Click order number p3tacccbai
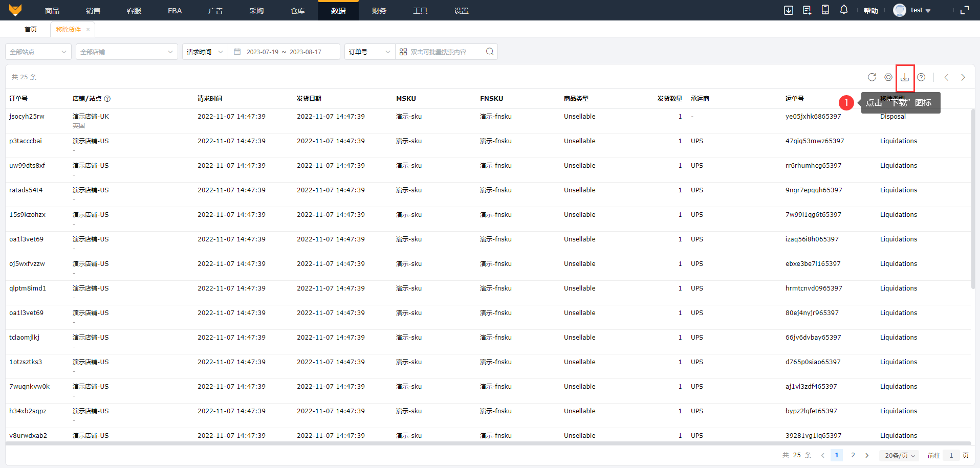980x468 pixels. tap(26, 141)
